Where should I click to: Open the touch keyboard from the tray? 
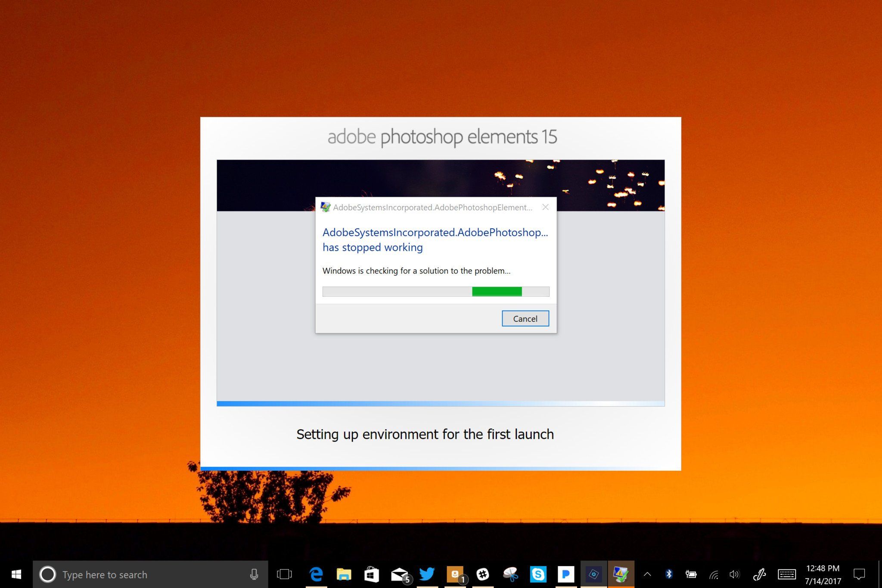coord(787,574)
